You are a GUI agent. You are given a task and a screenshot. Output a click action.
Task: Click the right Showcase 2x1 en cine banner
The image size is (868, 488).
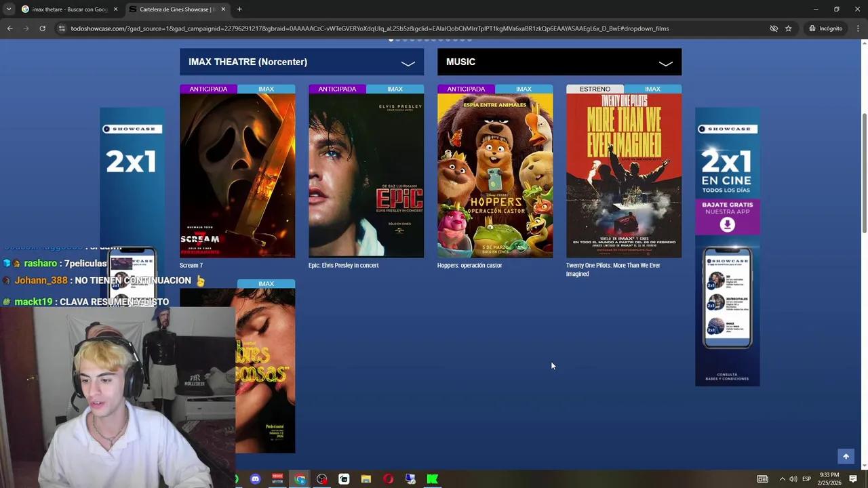[727, 247]
